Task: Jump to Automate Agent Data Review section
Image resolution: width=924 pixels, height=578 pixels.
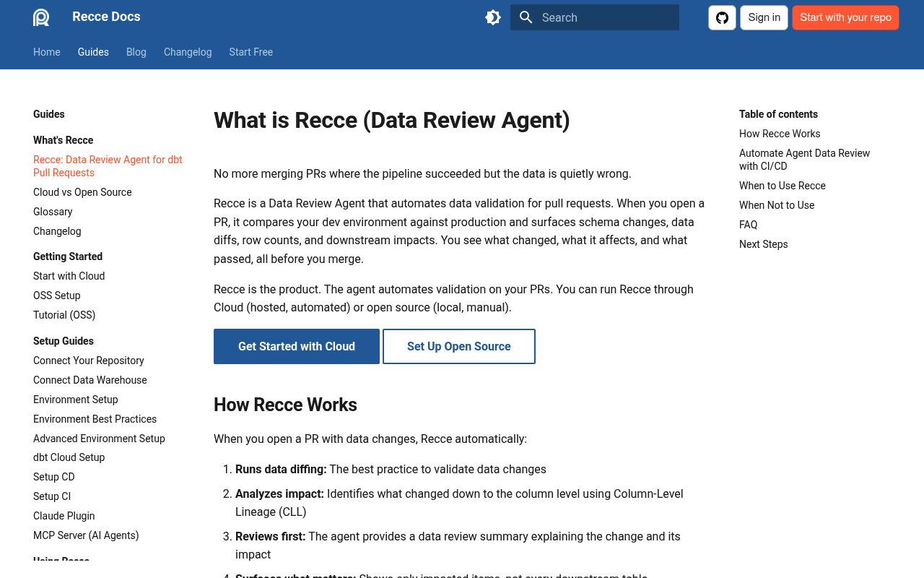Action: 804,160
